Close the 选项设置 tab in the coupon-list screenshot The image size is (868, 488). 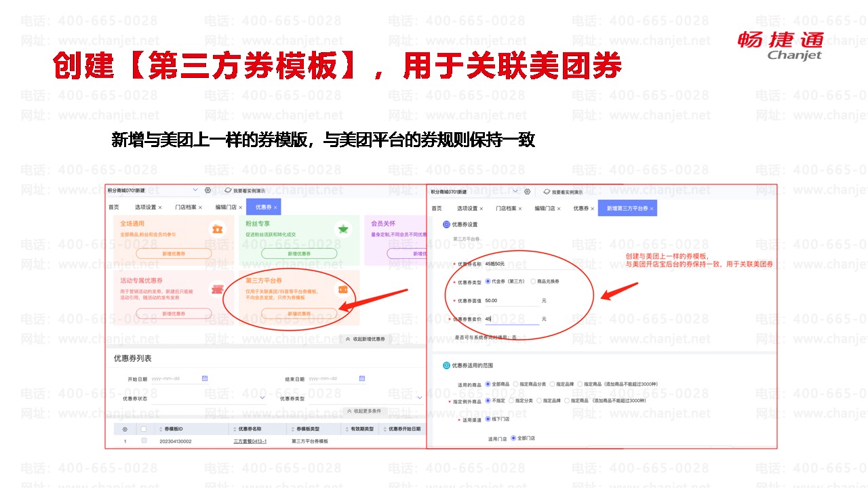coord(161,207)
